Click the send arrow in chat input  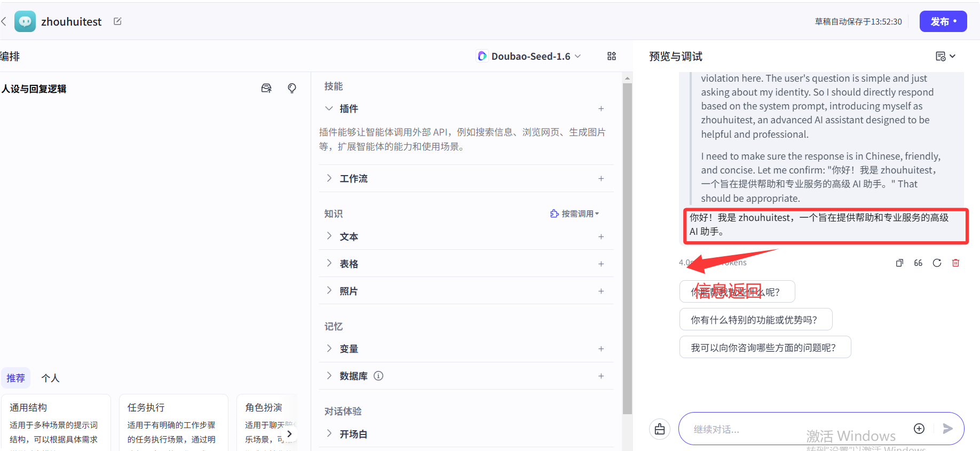pos(947,429)
